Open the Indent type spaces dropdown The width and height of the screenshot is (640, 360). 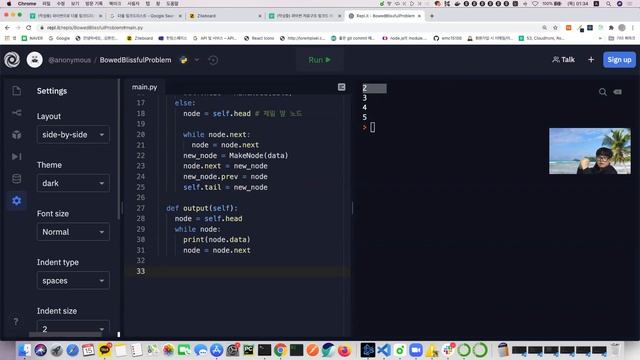(x=73, y=280)
